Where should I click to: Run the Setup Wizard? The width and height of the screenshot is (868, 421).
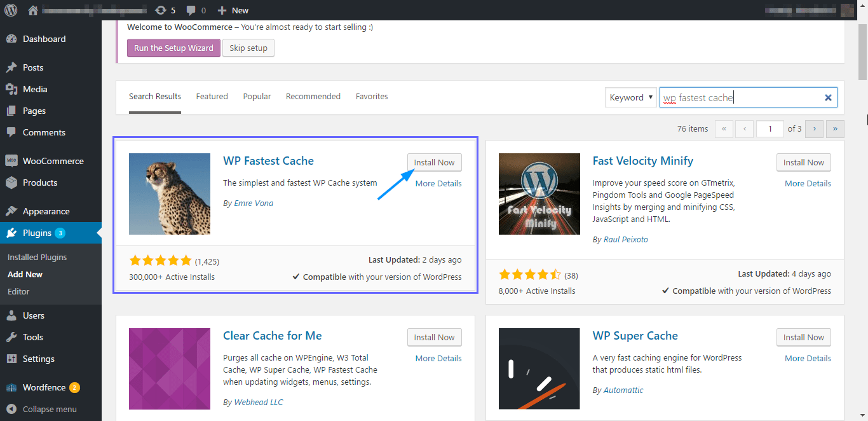(173, 48)
